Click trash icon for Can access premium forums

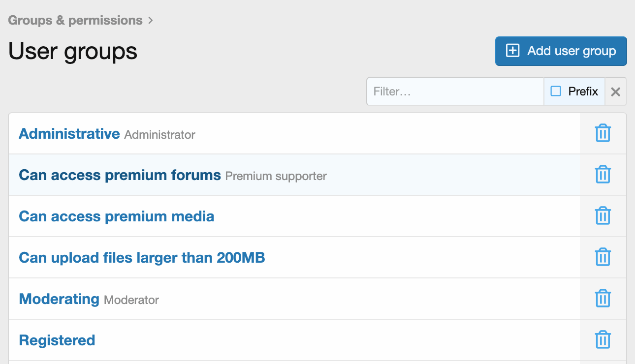click(603, 175)
